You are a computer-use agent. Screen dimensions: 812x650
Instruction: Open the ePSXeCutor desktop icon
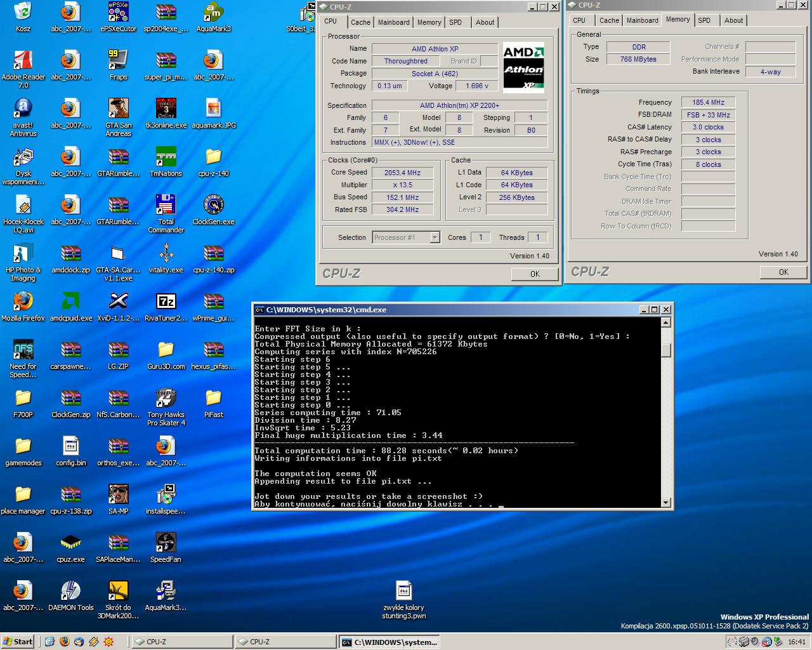(118, 11)
